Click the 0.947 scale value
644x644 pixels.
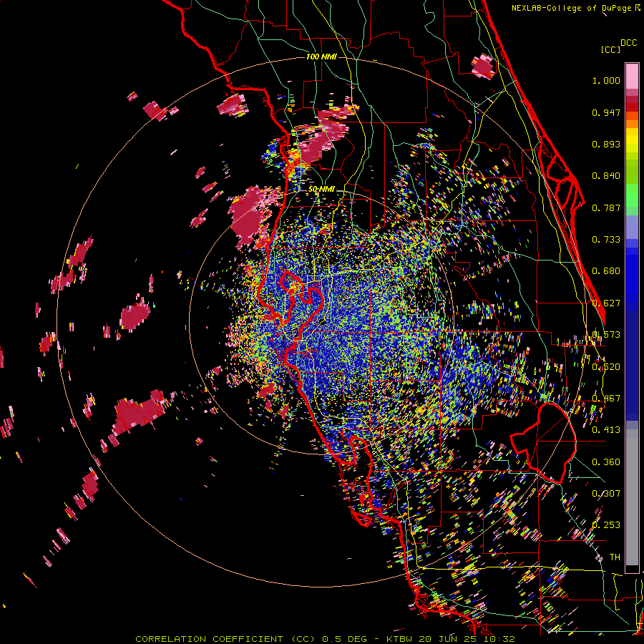coord(606,112)
